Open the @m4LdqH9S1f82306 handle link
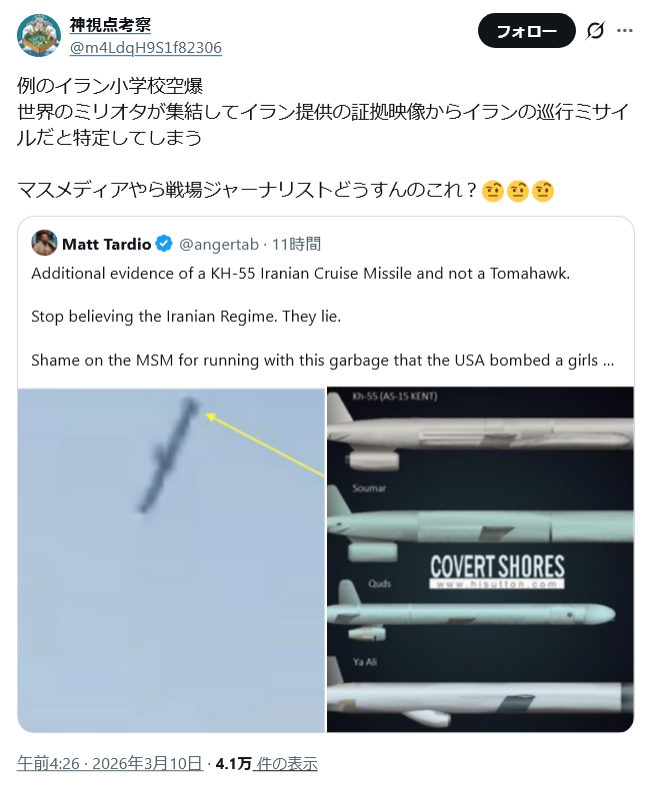This screenshot has height=791, width=652. pos(146,48)
